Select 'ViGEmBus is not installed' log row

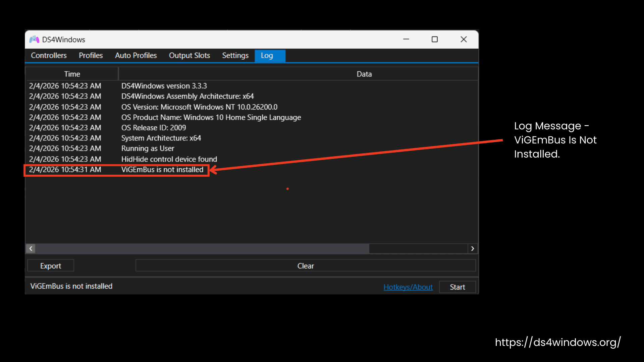point(252,170)
